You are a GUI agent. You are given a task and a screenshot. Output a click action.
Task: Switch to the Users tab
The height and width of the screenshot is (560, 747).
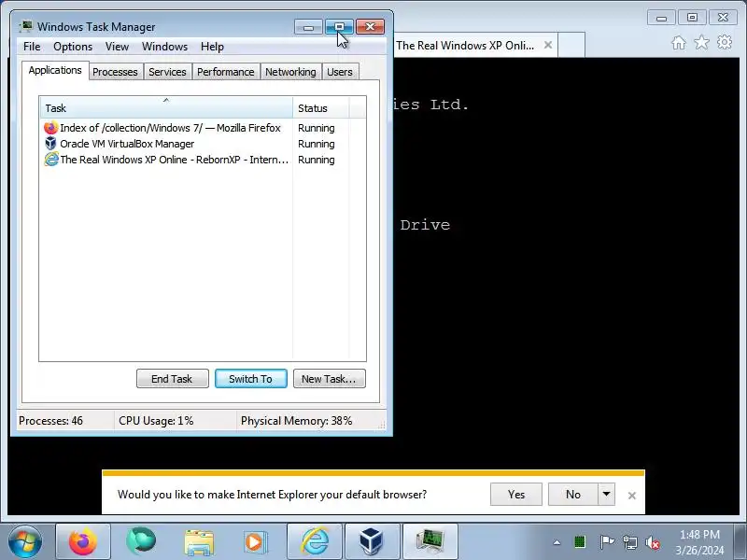point(340,72)
